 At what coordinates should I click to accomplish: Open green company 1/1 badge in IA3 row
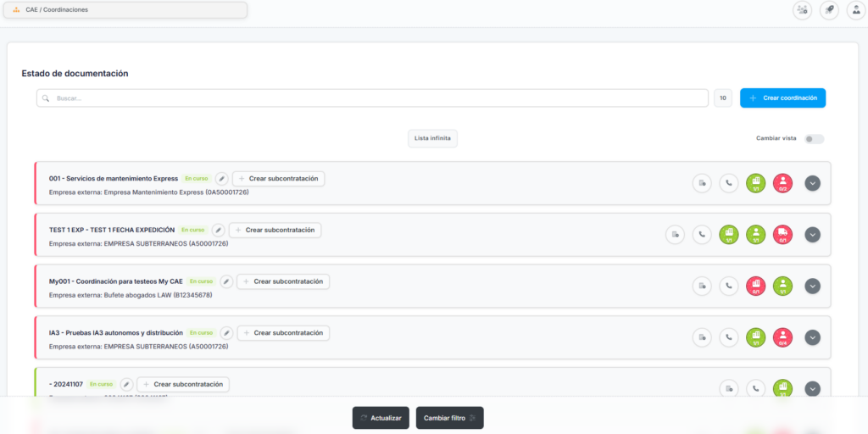click(755, 337)
